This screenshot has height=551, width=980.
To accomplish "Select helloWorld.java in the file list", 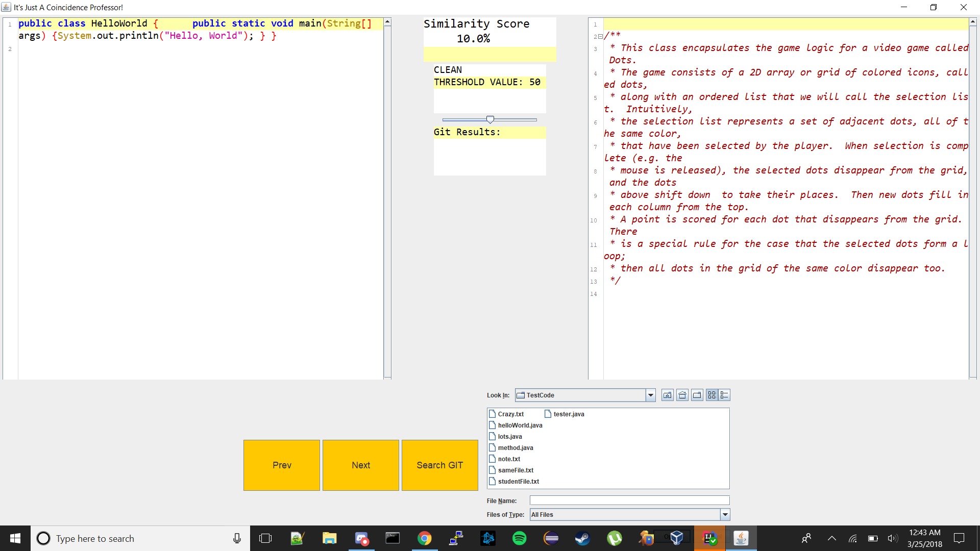I will click(520, 425).
